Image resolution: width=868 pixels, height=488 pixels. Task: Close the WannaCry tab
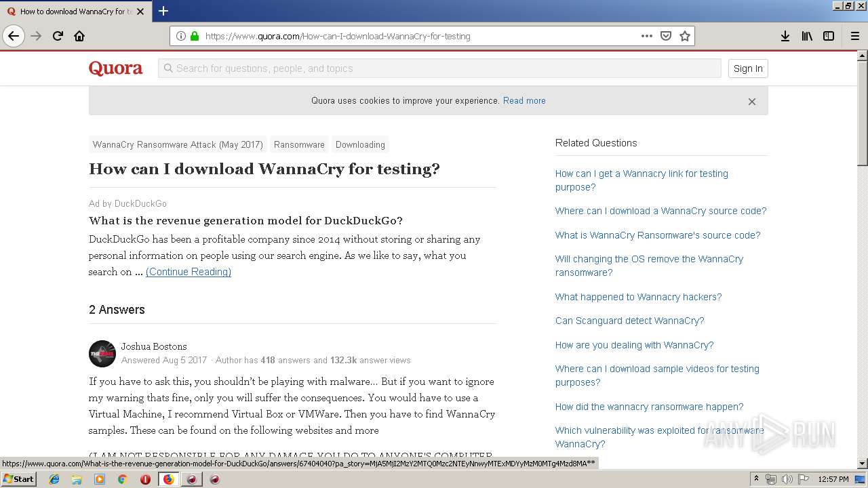(140, 12)
